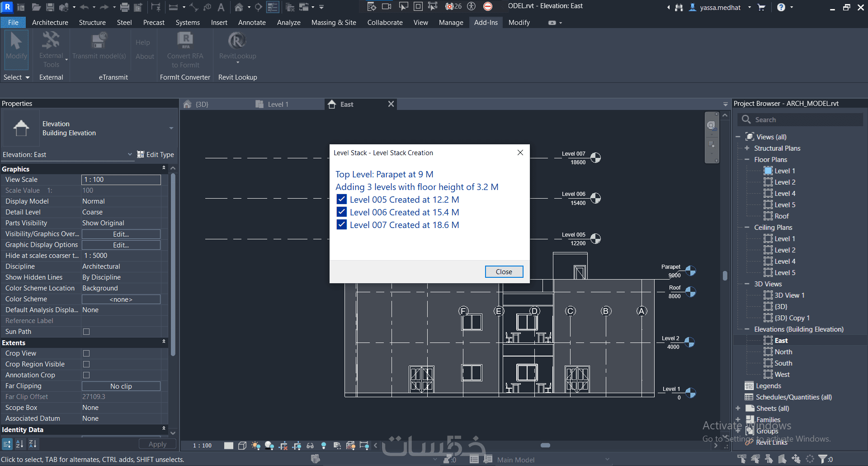
Task: Close the Level Stack dialog with Close button
Action: (504, 271)
